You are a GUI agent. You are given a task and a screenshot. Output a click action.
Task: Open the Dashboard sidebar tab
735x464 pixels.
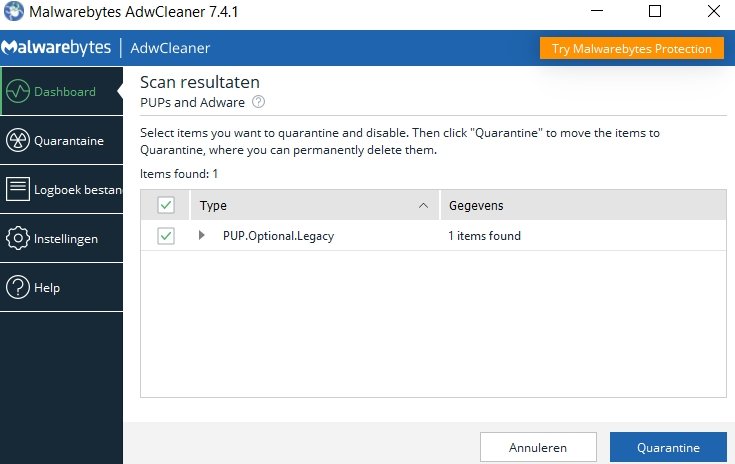pos(61,91)
